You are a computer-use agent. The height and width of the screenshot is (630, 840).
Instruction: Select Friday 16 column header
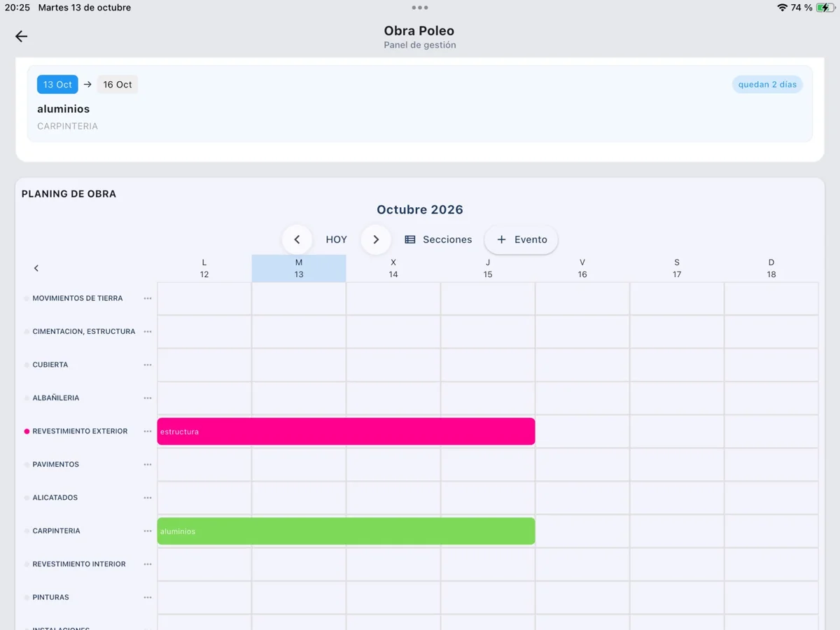click(x=582, y=268)
